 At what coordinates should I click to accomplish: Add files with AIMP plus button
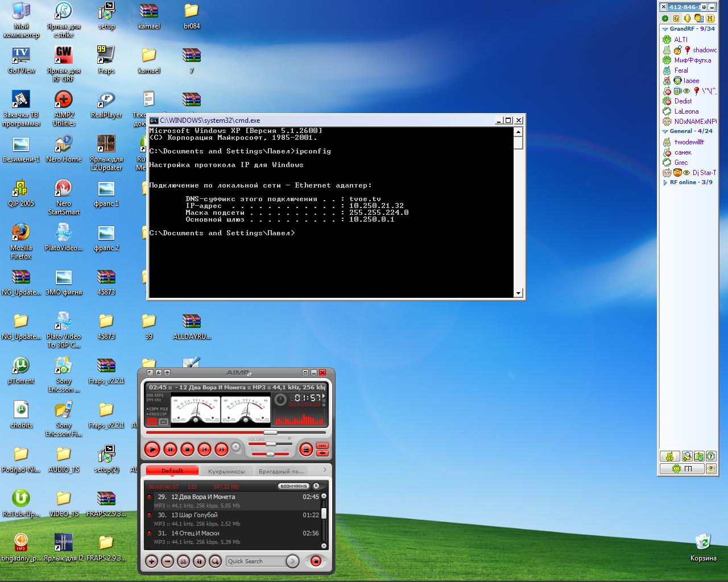point(152,561)
